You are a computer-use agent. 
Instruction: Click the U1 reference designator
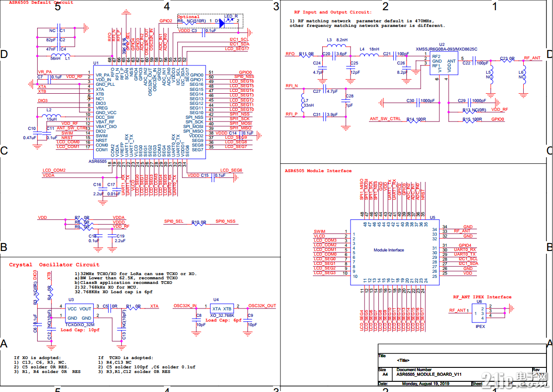click(96, 63)
